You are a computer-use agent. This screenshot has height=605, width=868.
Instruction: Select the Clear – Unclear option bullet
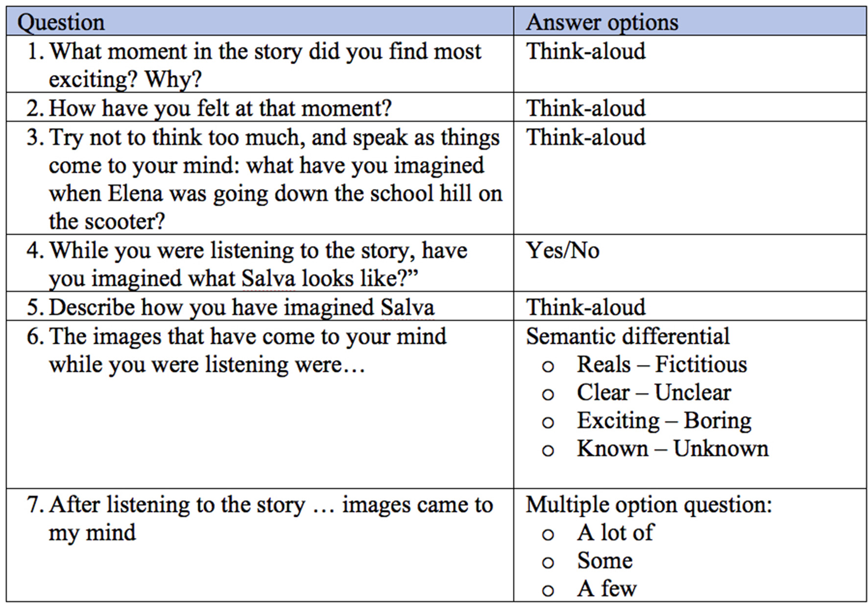click(x=548, y=394)
